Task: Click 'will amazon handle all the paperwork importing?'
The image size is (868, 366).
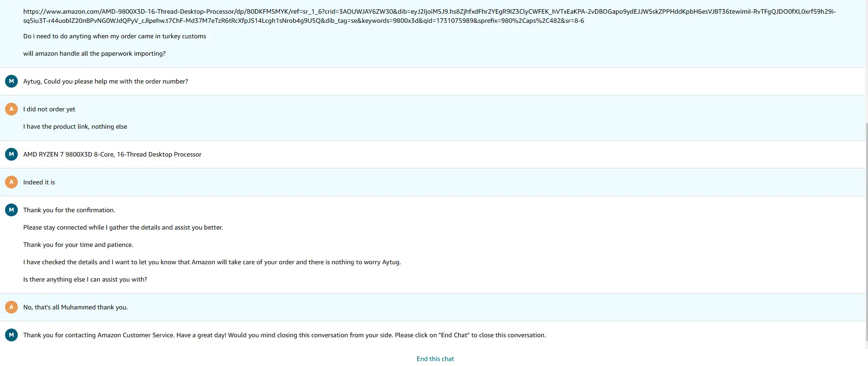Action: (x=94, y=53)
